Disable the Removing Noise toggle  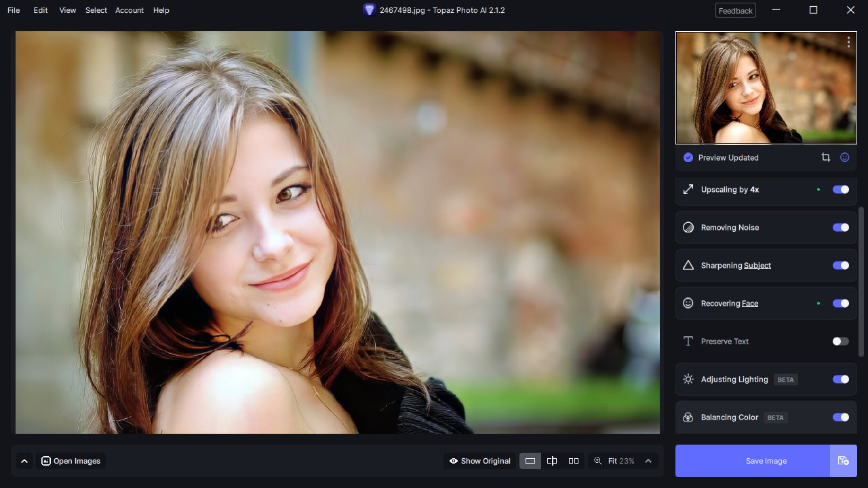pos(840,228)
